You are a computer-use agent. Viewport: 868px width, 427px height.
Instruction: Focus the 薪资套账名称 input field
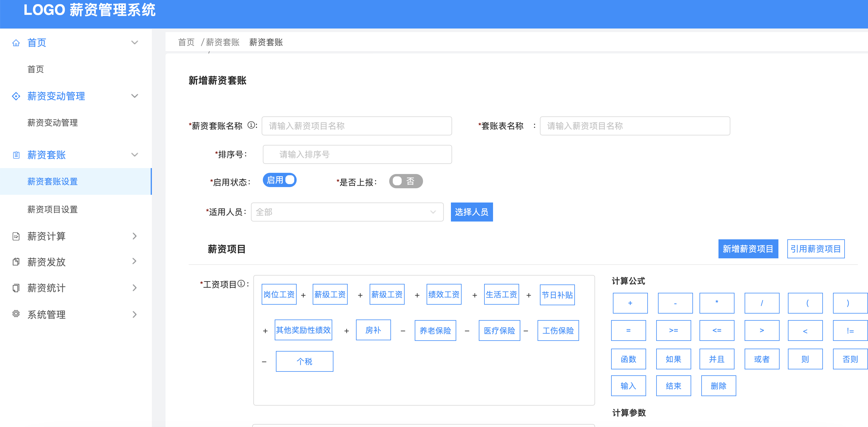pyautogui.click(x=357, y=126)
